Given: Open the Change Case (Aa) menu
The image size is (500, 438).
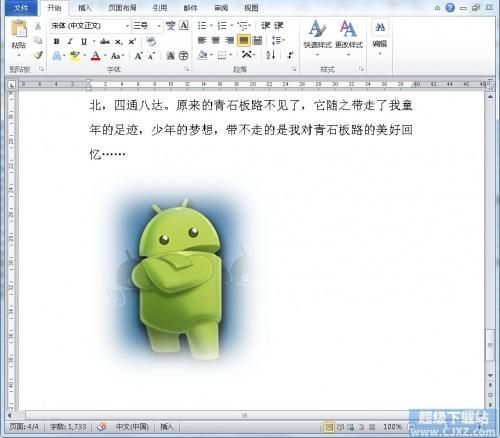Looking at the screenshot, I should click(x=117, y=56).
